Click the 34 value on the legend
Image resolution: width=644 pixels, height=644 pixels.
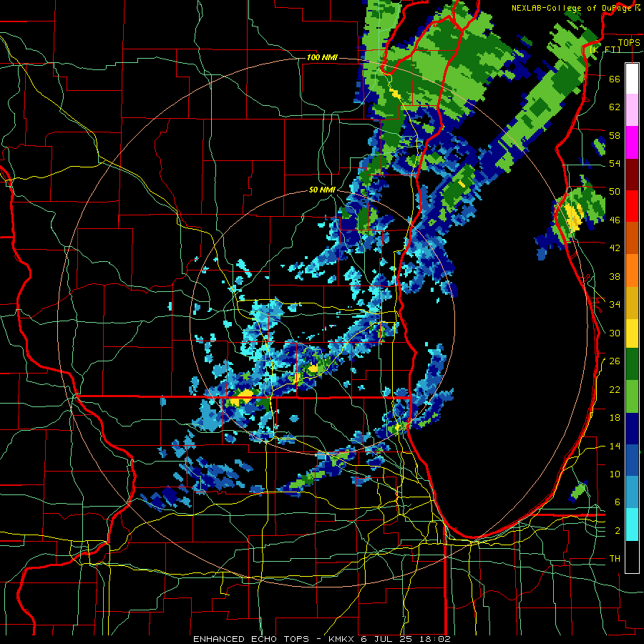[615, 304]
